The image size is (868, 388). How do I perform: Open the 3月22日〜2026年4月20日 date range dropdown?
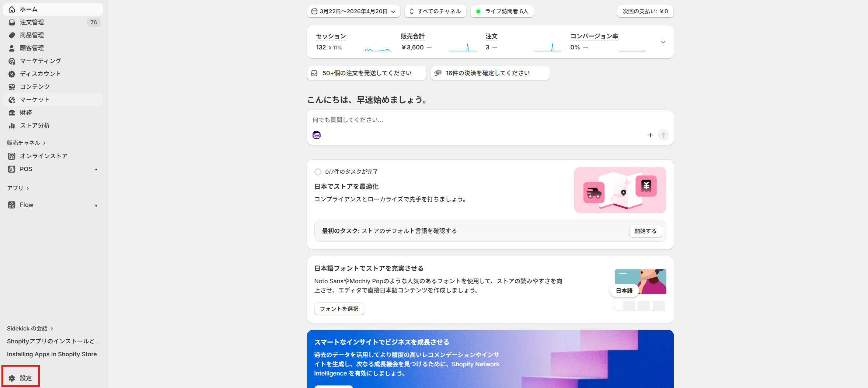(353, 11)
